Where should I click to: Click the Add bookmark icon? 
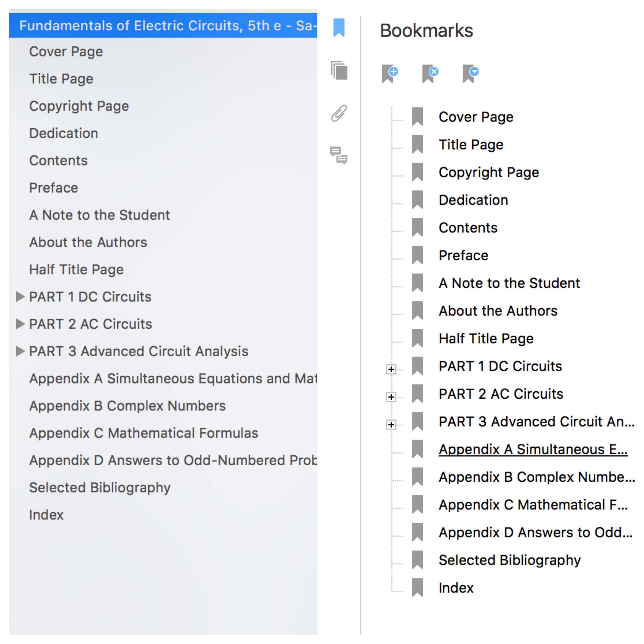click(x=390, y=73)
